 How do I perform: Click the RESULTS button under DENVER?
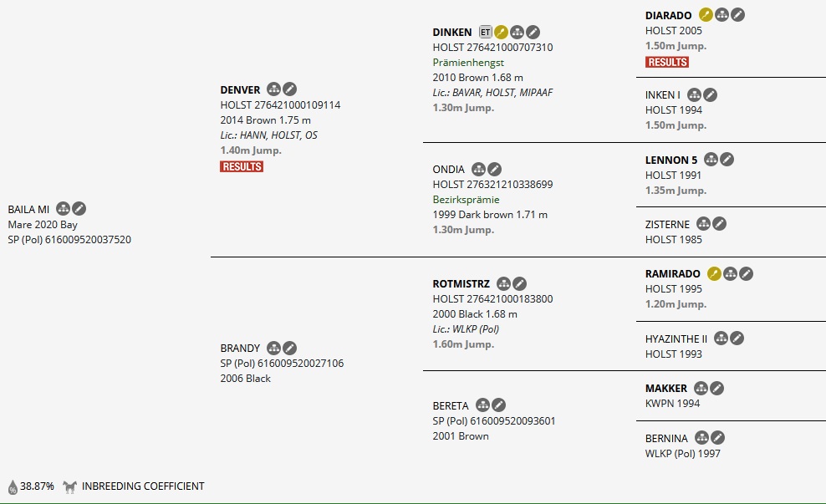pyautogui.click(x=242, y=166)
